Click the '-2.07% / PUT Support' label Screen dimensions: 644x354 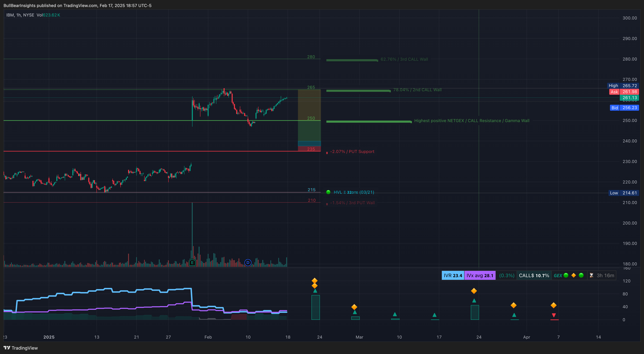tap(352, 152)
